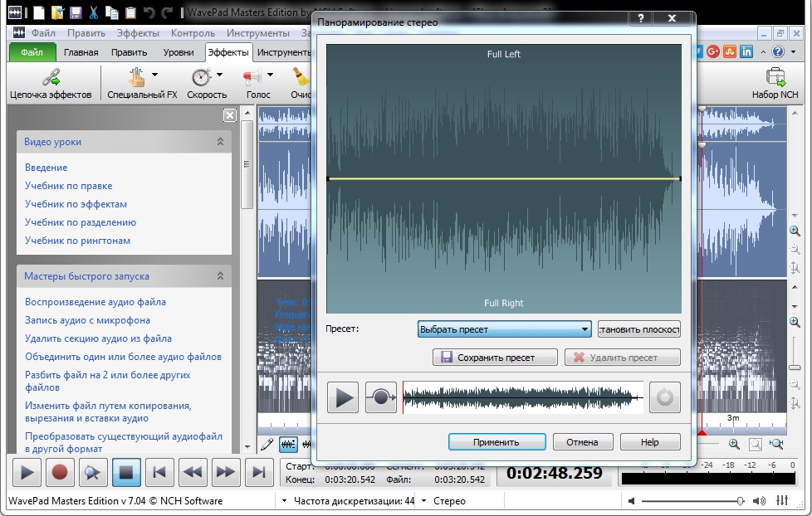Screen dimensions: 812x516
Task: Collapse the ribbon with the caret arrow
Action: pos(763,51)
